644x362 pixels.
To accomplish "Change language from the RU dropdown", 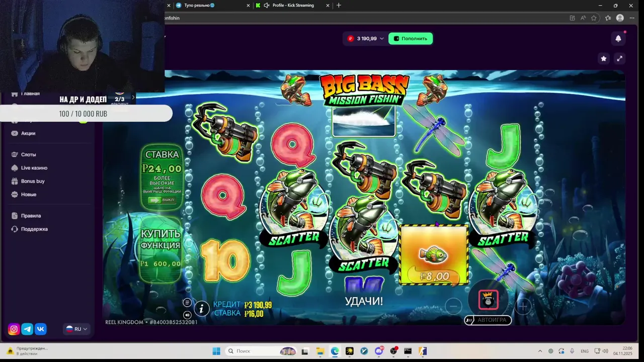I will pyautogui.click(x=77, y=329).
